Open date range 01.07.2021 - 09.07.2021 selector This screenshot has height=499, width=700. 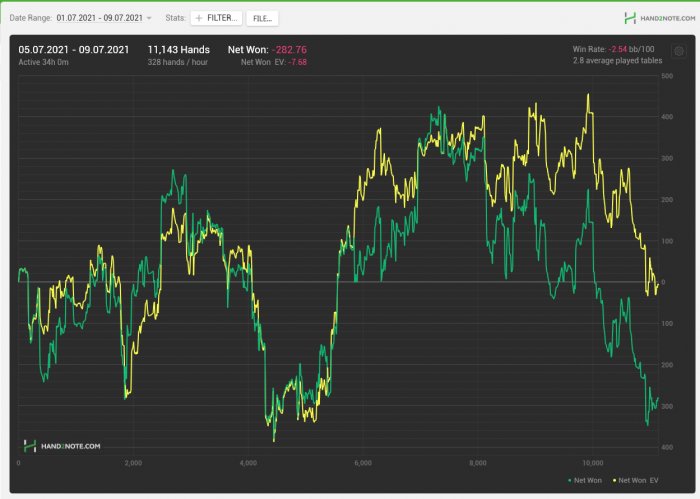tap(100, 18)
